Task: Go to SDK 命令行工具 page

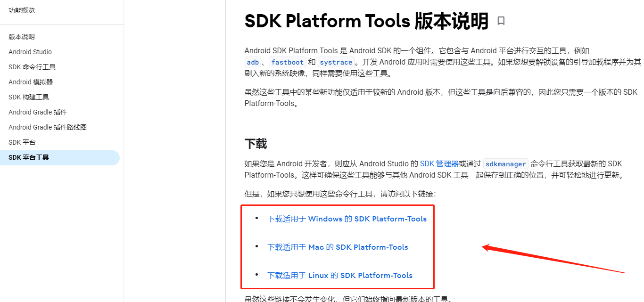Action: click(32, 67)
